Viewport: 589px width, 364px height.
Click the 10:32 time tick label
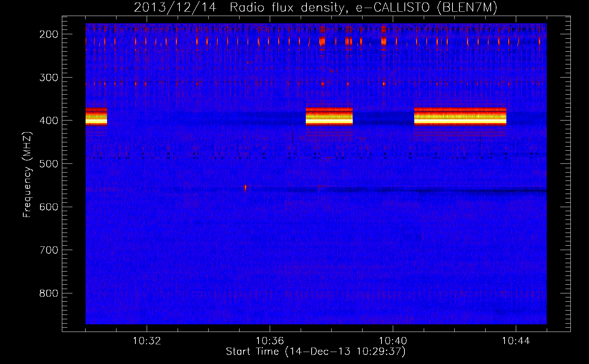click(x=147, y=341)
